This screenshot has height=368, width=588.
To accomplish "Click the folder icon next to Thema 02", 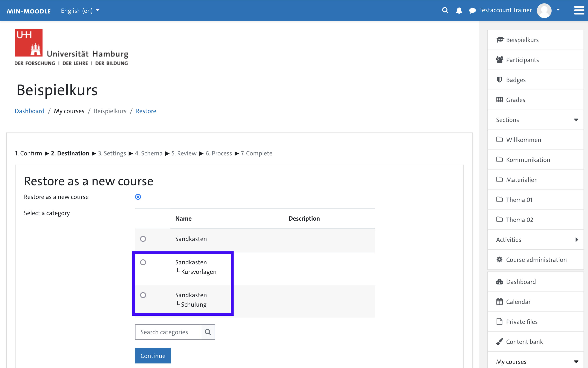I will point(500,219).
